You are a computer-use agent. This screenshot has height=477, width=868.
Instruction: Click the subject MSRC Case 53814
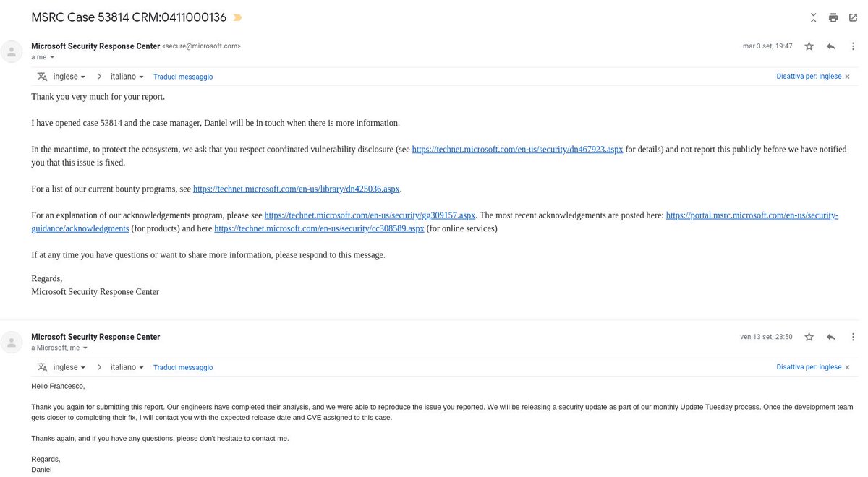tap(129, 17)
